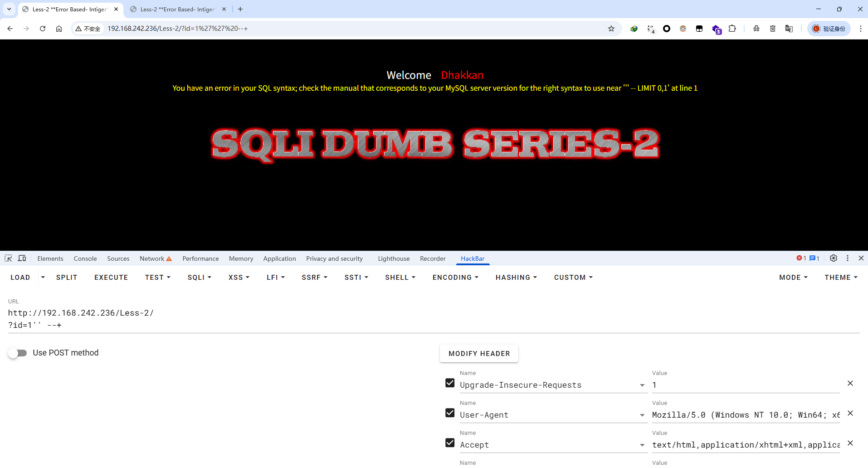This screenshot has height=468, width=868.
Task: Open the LOAD dropdown arrow
Action: tap(43, 277)
